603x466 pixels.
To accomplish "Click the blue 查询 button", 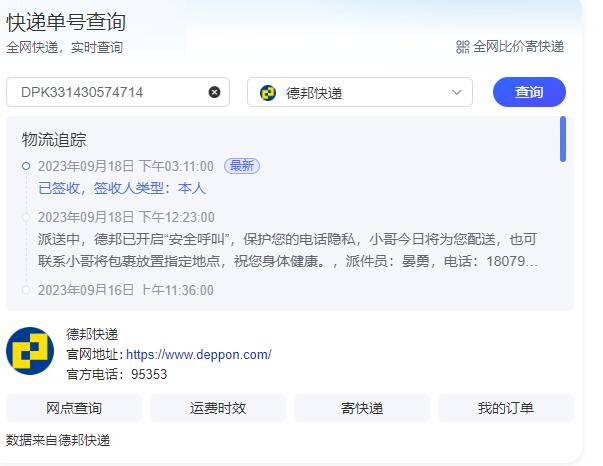I will point(529,92).
